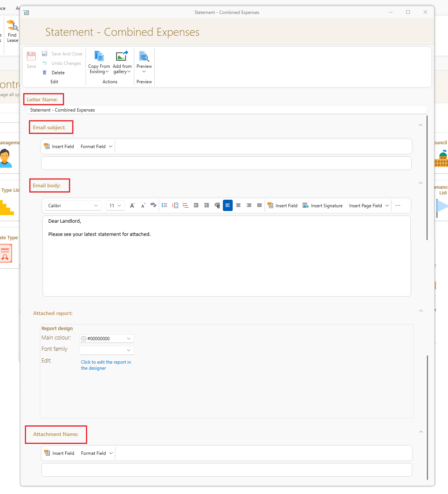Open the Add from gallery menu
This screenshot has width=448, height=494.
pos(122,63)
